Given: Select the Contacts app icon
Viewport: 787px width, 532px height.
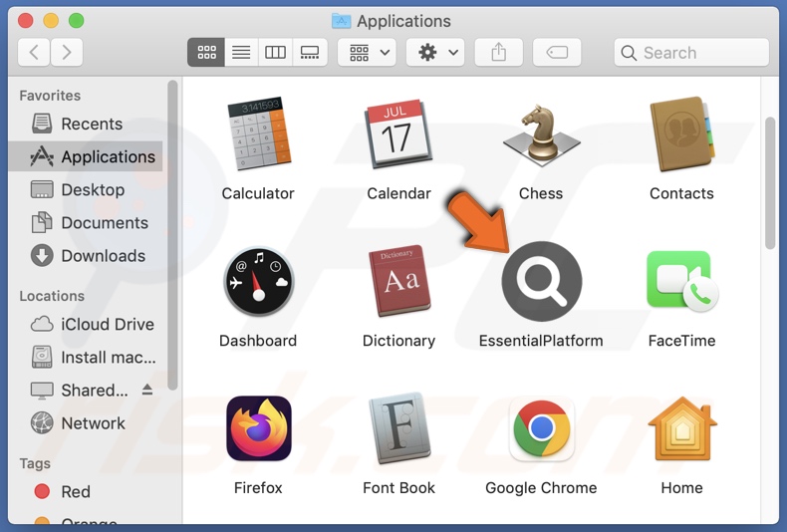Looking at the screenshot, I should point(682,134).
